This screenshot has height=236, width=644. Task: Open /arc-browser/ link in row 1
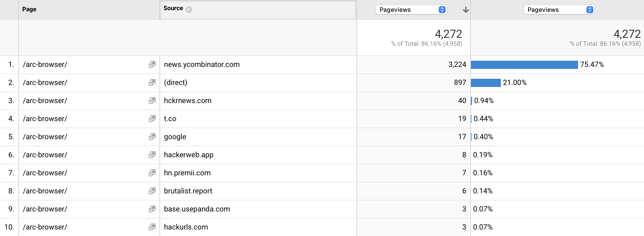45,64
